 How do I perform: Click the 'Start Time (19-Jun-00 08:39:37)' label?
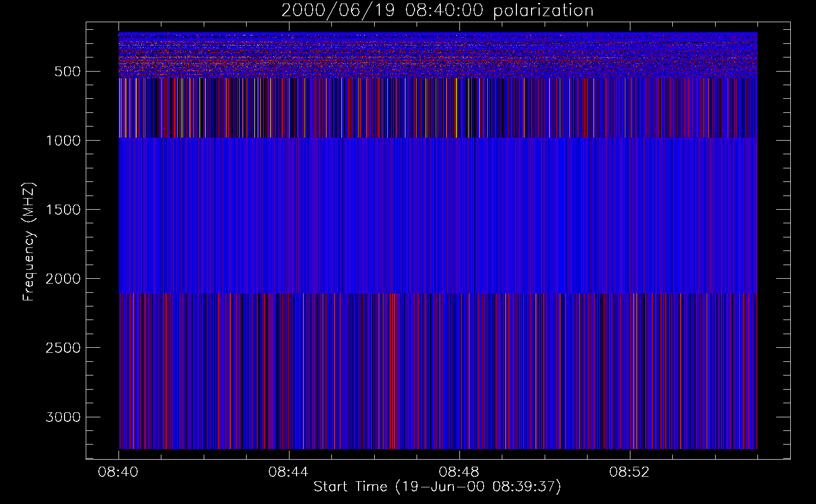437,487
